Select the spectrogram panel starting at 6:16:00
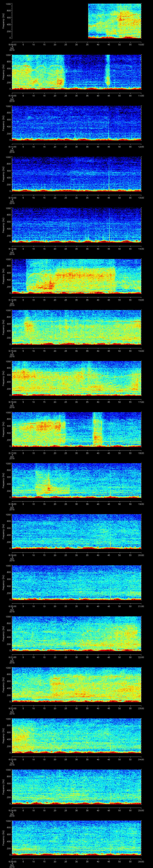The height and width of the screenshot is (868, 153). tap(77, 378)
